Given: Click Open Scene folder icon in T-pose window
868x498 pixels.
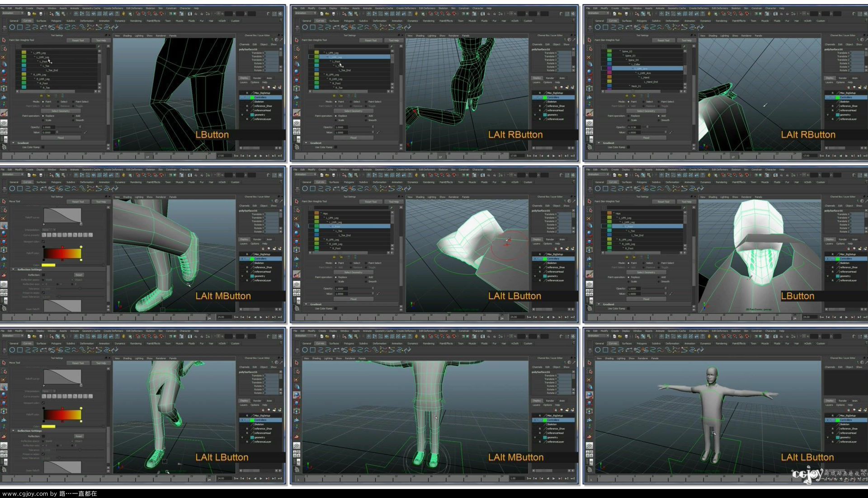Looking at the screenshot, I should click(x=620, y=336).
